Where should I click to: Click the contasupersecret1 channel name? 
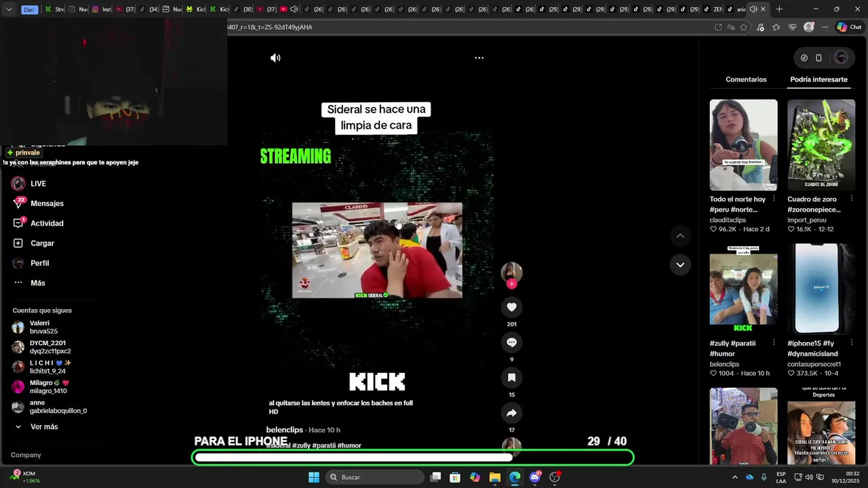tap(814, 364)
